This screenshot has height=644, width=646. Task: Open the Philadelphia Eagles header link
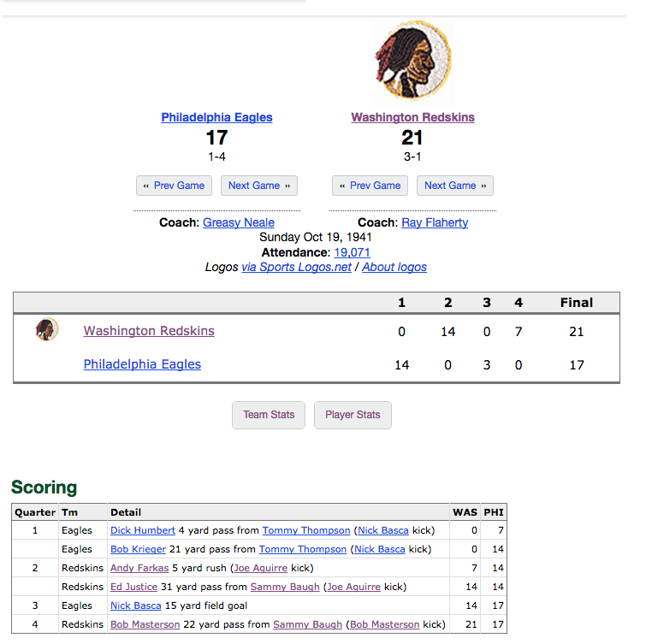pos(216,117)
